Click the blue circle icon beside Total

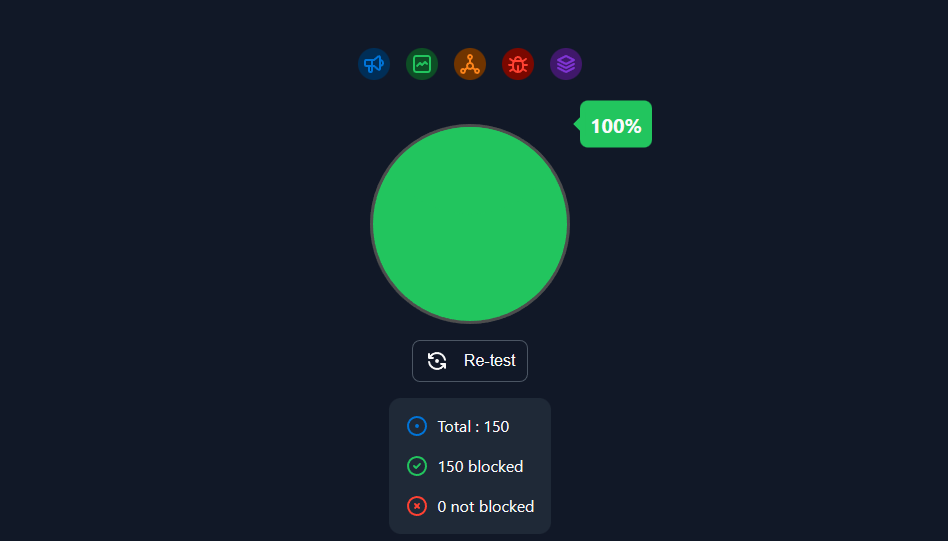click(x=417, y=427)
